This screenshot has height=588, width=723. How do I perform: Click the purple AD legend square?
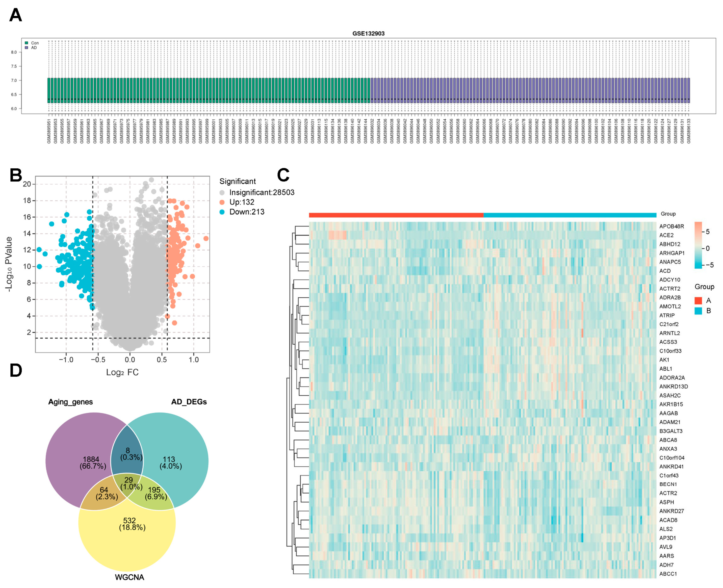(27, 48)
